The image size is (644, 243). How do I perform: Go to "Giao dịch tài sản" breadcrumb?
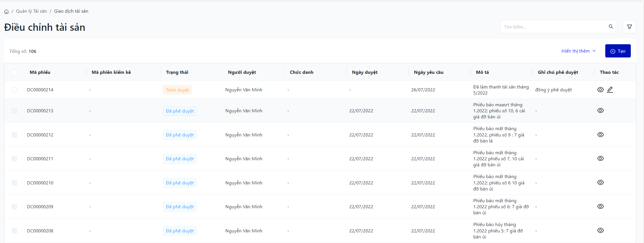(71, 11)
